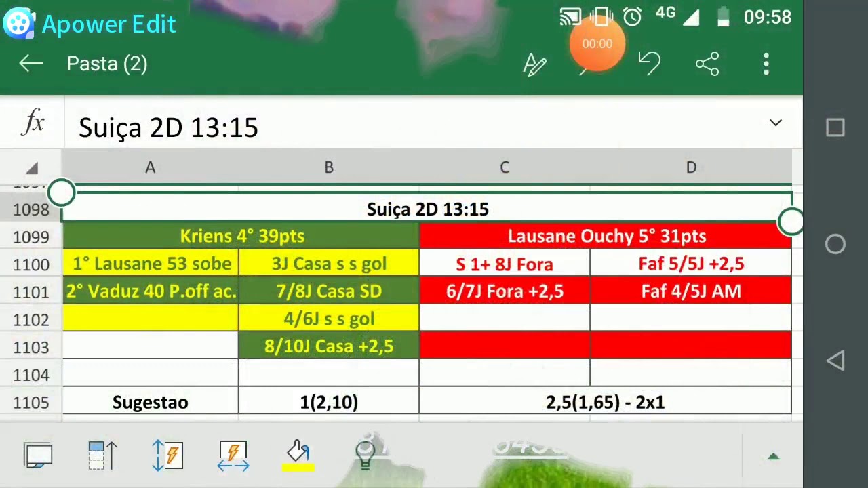Tap the selection handle at column D's right edge

(791, 222)
